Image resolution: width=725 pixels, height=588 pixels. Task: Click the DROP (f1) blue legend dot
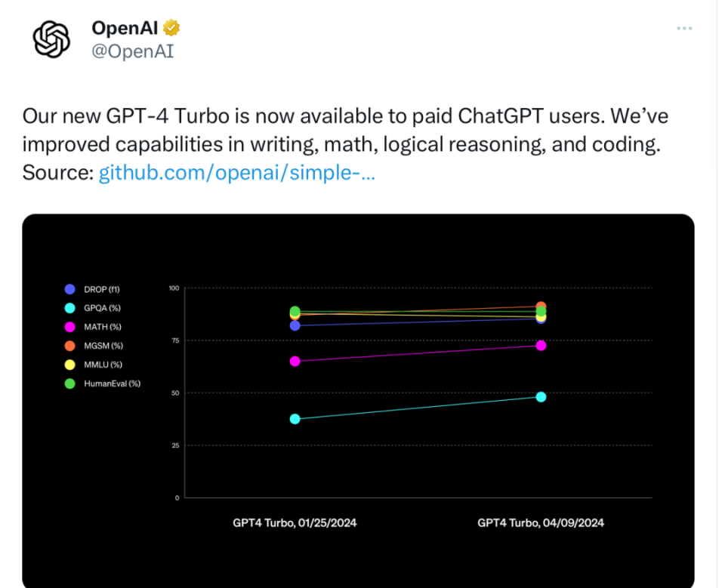pyautogui.click(x=70, y=289)
